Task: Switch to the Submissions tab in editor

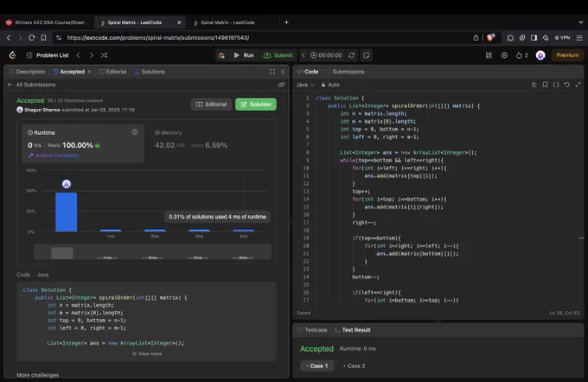Action: click(x=345, y=72)
